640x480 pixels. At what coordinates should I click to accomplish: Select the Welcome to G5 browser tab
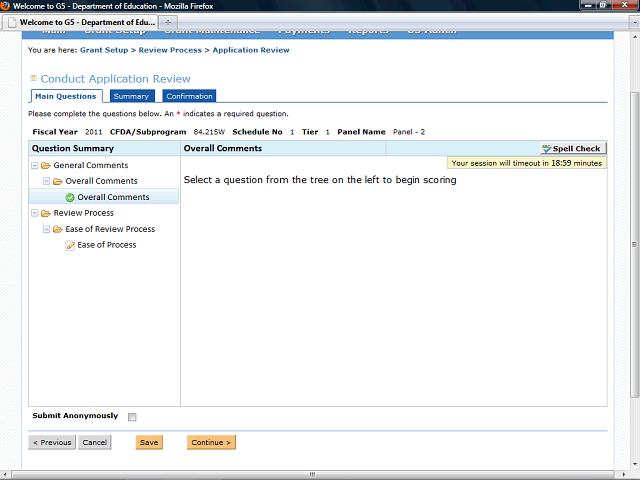pos(81,22)
